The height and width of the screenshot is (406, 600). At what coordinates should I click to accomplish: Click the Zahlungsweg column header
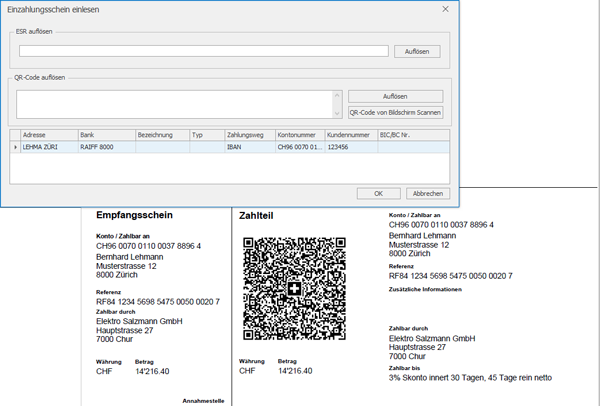[x=250, y=135]
